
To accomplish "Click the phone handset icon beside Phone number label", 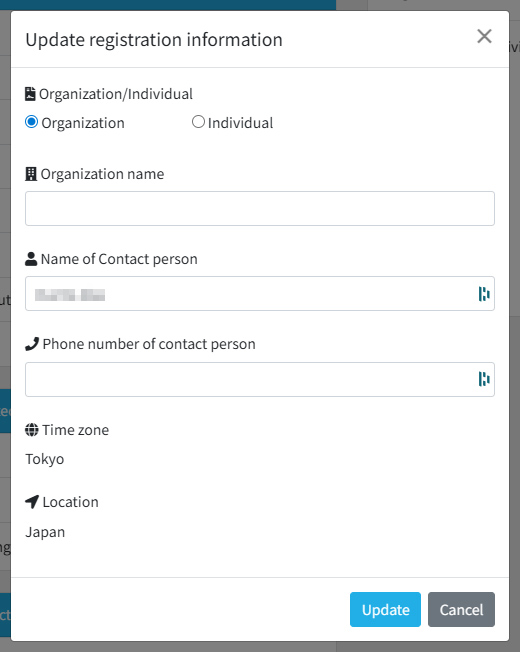I will [32, 344].
